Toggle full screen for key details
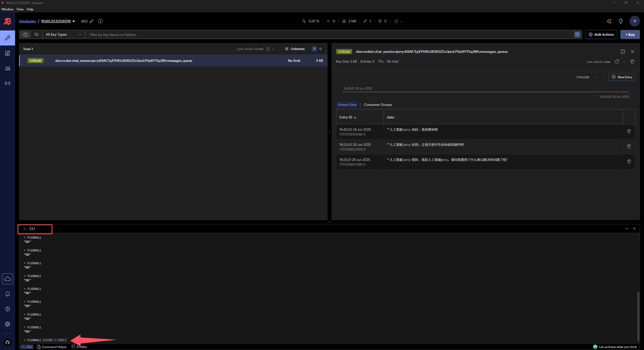The width and height of the screenshot is (644, 350). click(x=623, y=52)
